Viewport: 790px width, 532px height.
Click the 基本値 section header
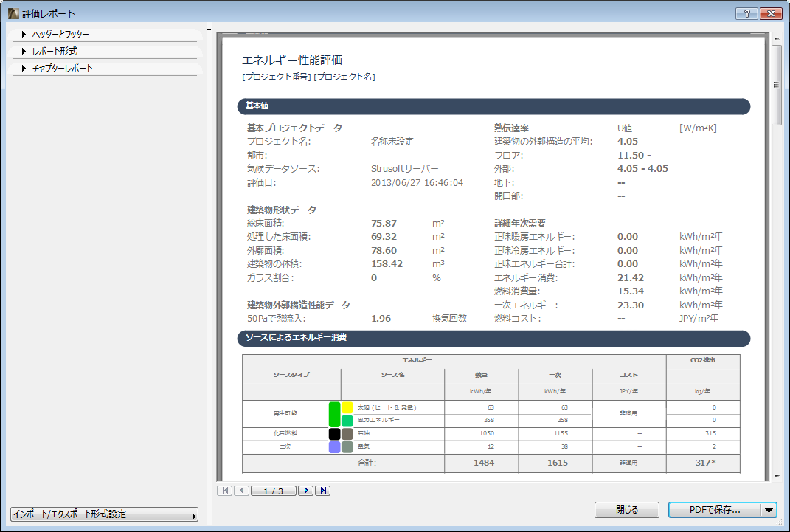[493, 106]
